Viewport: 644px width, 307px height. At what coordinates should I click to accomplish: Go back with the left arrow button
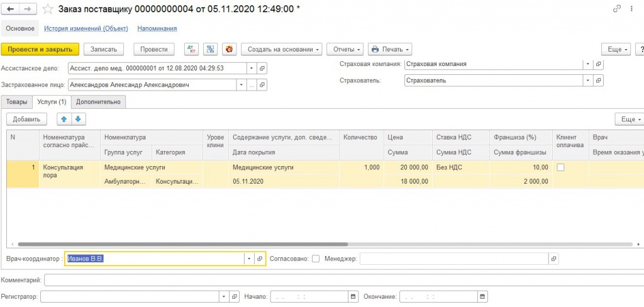[10, 9]
